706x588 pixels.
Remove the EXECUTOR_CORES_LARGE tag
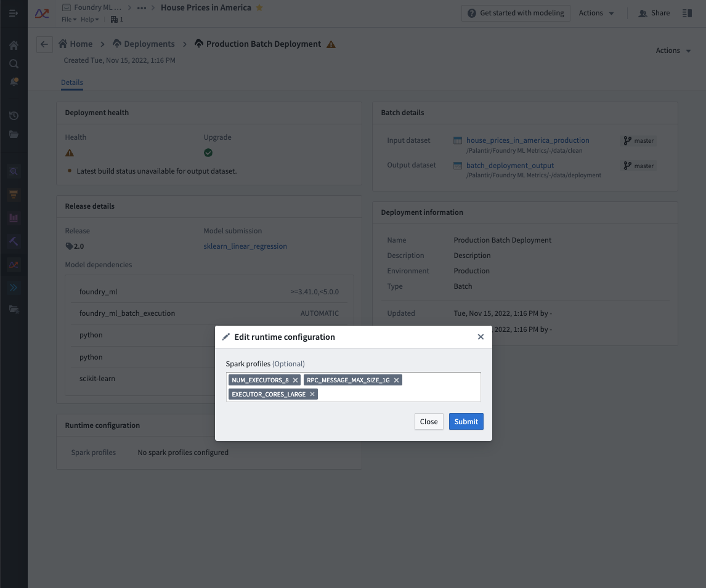click(x=312, y=394)
